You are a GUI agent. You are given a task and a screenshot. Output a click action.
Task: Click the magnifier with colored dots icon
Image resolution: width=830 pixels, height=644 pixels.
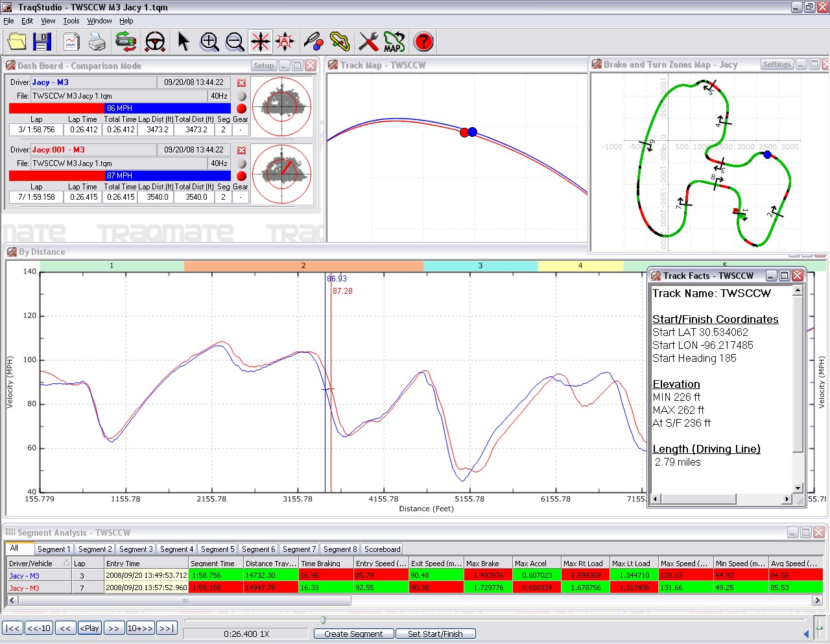[x=314, y=42]
